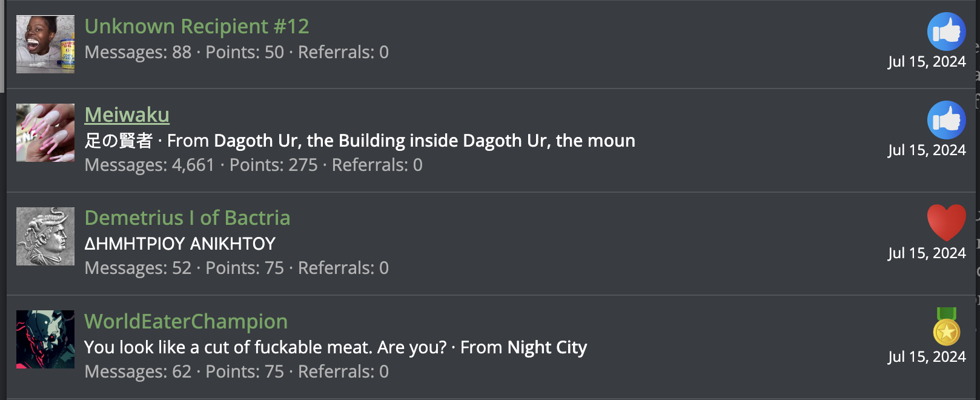Click the thumbs-up reaction icon on Meiwaku's row
This screenshot has height=400, width=980.
click(946, 120)
